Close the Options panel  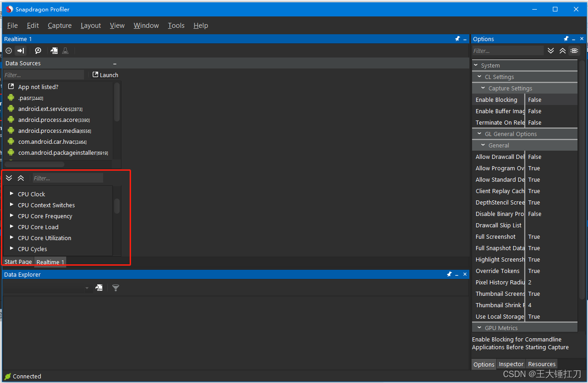(582, 39)
